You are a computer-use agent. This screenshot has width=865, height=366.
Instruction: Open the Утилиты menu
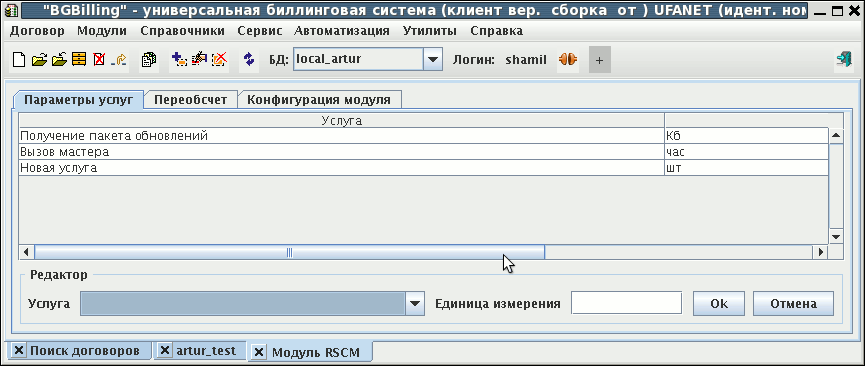(430, 31)
